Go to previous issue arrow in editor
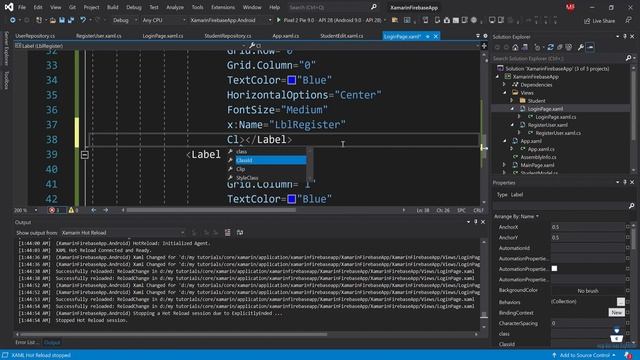The image size is (640, 360). click(x=93, y=210)
